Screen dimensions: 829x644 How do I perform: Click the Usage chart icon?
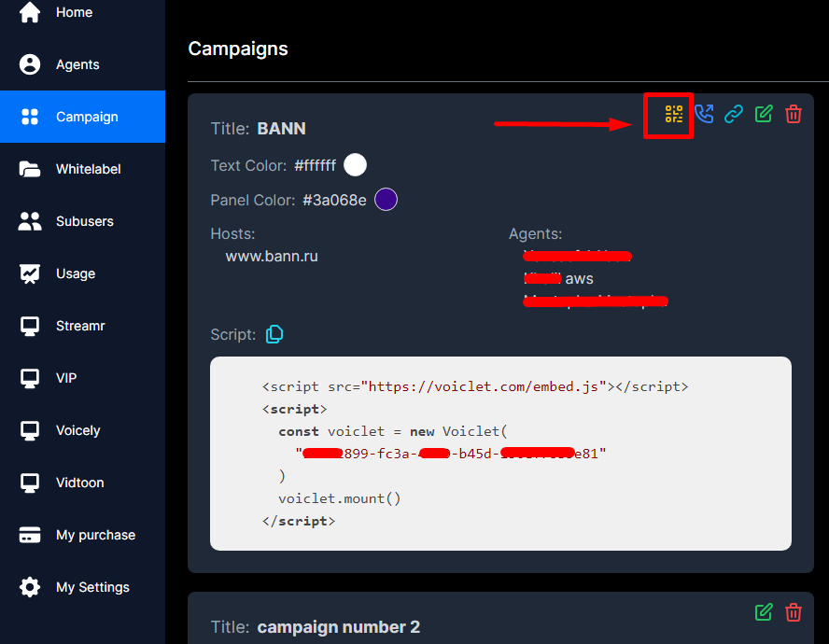click(x=30, y=273)
